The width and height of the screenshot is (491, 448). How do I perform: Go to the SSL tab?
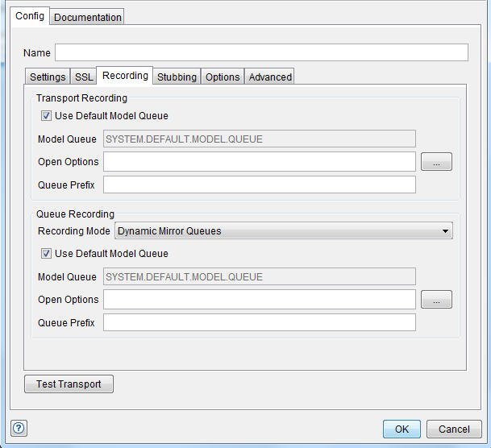84,77
